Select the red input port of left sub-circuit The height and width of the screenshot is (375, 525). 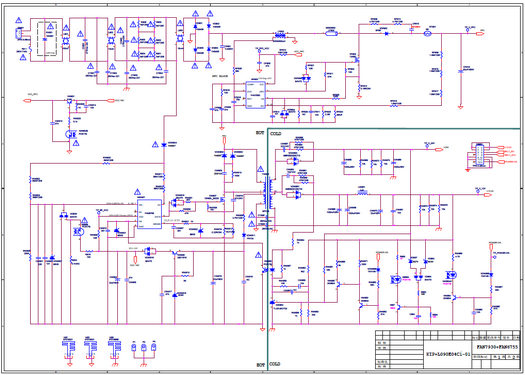pos(28,100)
